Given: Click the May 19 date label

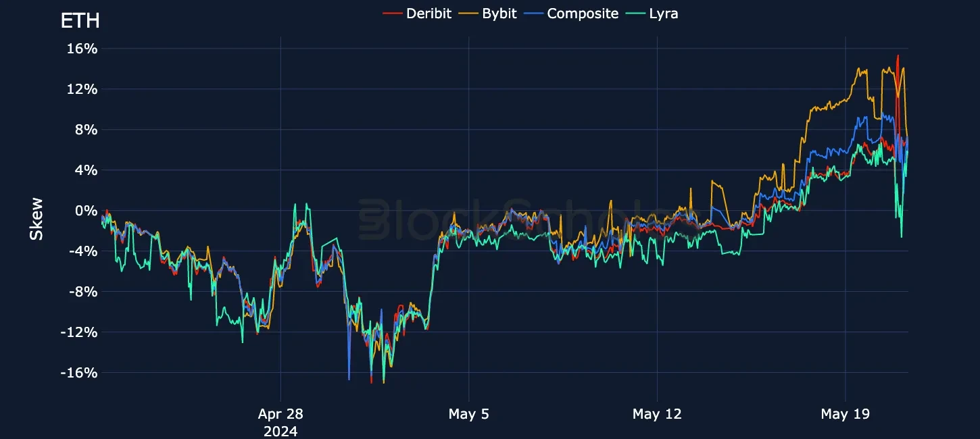Looking at the screenshot, I should [x=845, y=414].
